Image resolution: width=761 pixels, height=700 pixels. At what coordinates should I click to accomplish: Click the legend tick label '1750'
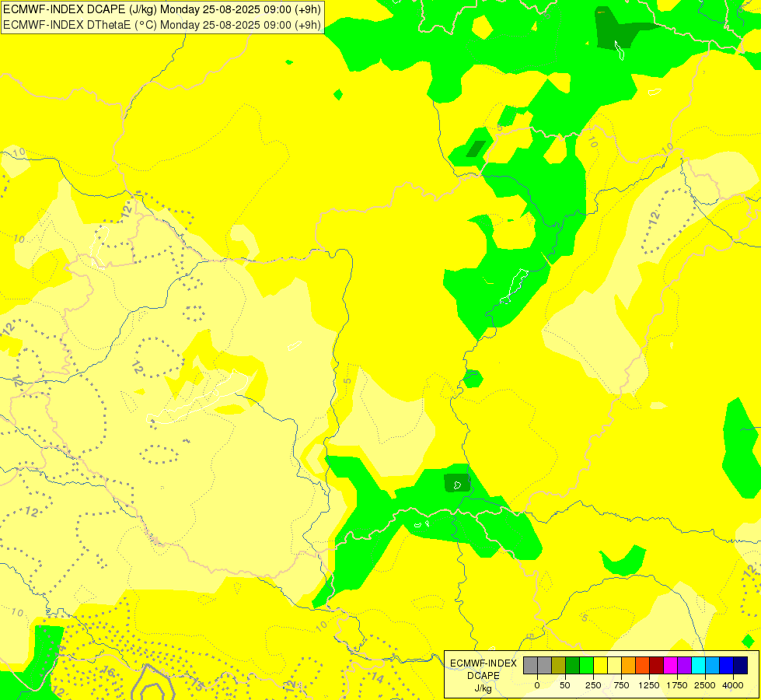(x=677, y=685)
